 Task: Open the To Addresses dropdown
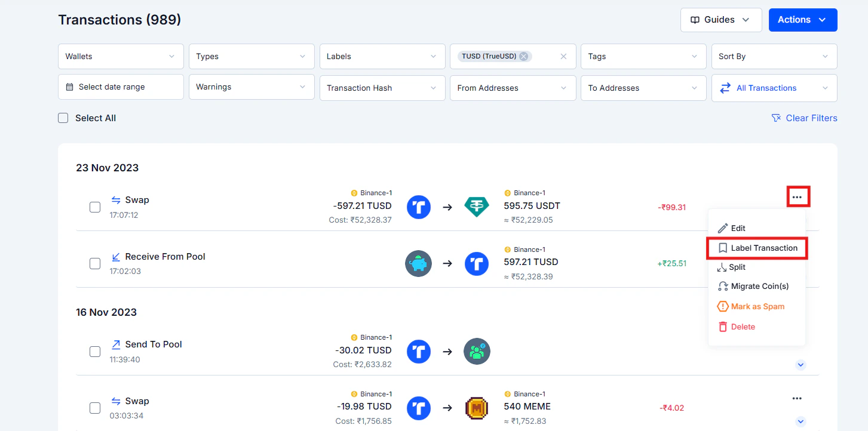tap(643, 88)
